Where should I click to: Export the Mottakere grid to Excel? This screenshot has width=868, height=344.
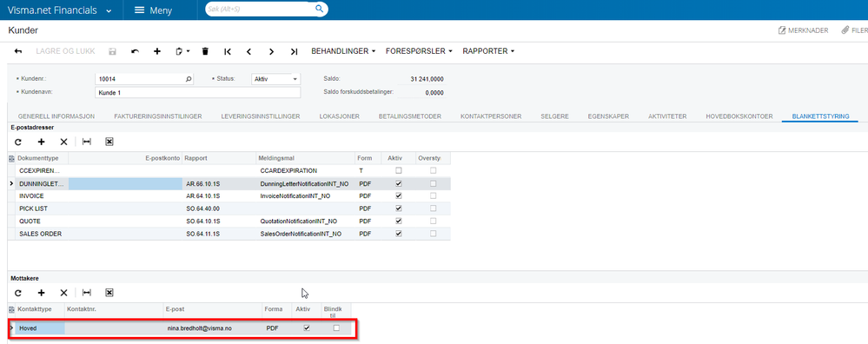(x=109, y=293)
